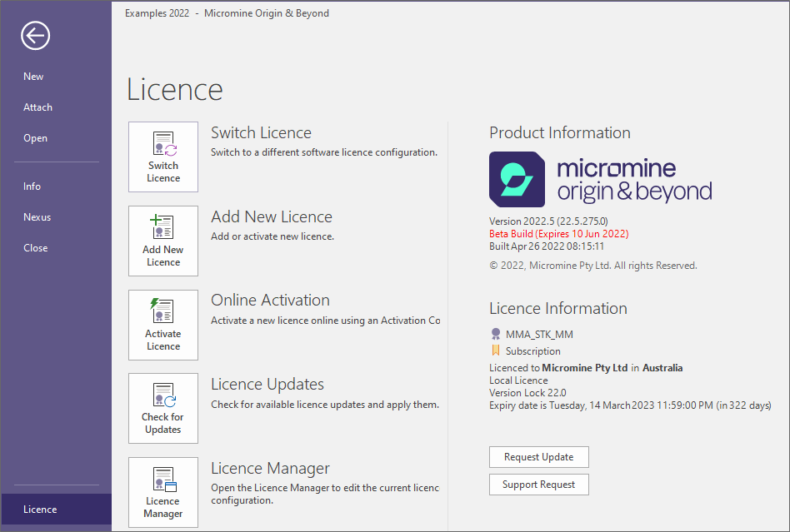790x532 pixels.
Task: Click the Online Activation heading
Action: pos(271,300)
